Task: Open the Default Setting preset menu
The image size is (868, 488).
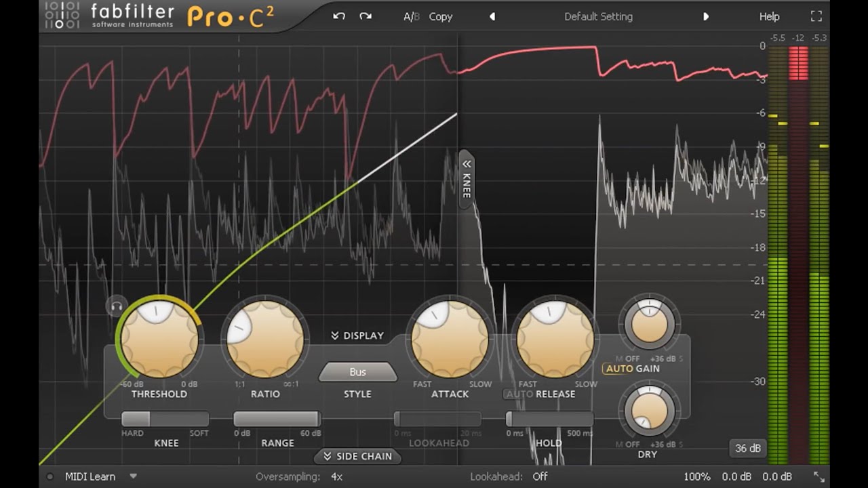Action: pos(598,16)
